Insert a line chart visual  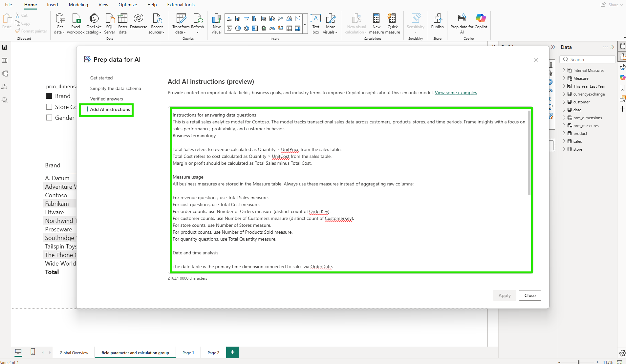[281, 19]
